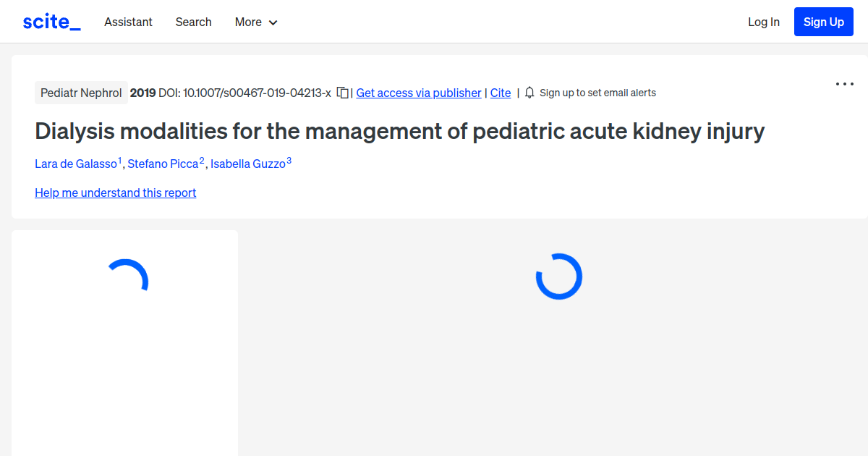This screenshot has height=456, width=868.
Task: Switch to the Search page
Action: (193, 22)
